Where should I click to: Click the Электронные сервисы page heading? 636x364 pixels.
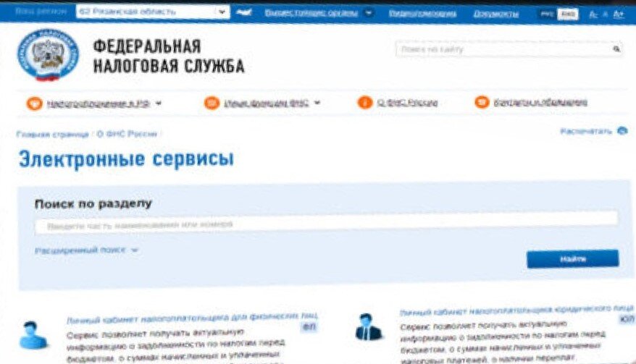click(127, 159)
